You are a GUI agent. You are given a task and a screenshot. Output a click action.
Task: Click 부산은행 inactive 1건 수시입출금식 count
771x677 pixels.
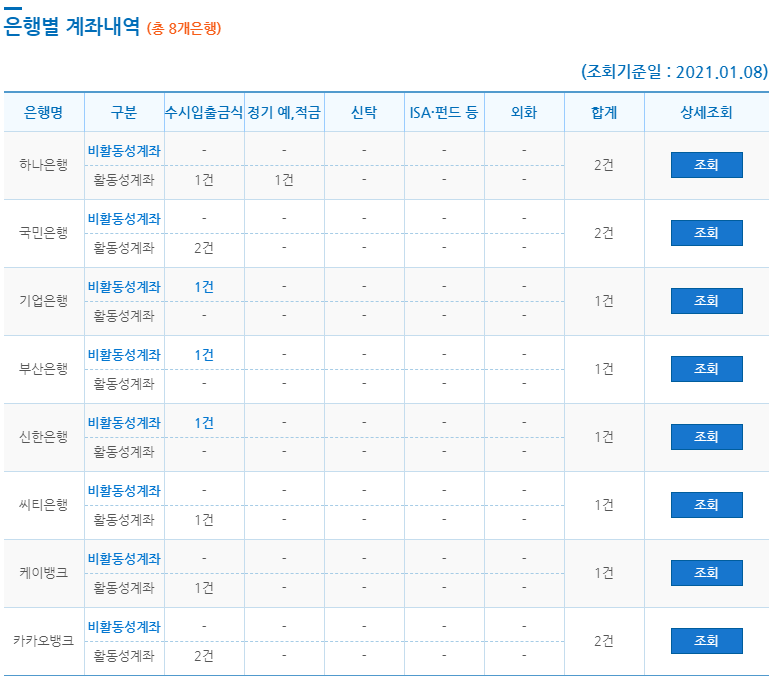click(x=204, y=354)
